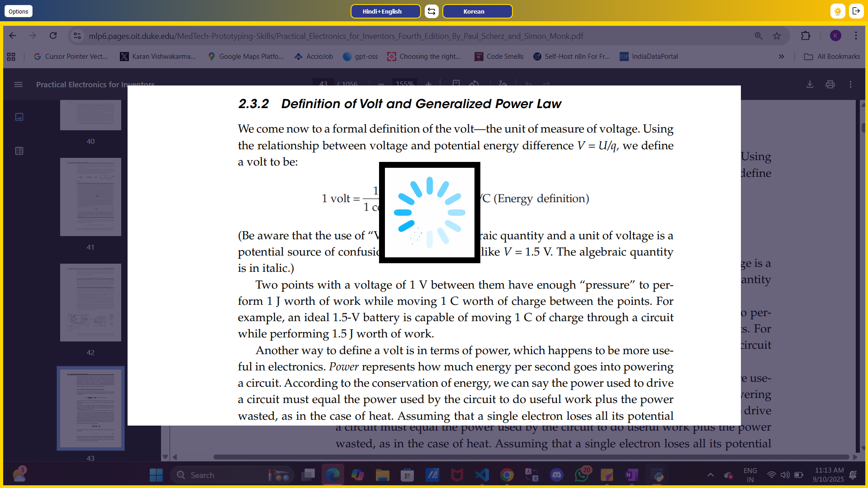
Task: Open the AccioJob bookmark
Action: pyautogui.click(x=313, y=57)
